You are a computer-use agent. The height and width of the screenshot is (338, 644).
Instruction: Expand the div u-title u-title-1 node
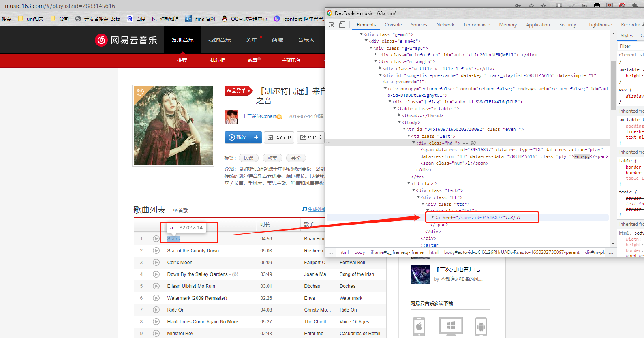(380, 69)
